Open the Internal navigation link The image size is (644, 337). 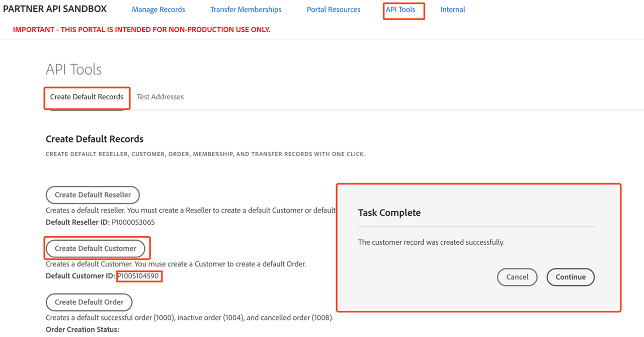click(x=452, y=10)
